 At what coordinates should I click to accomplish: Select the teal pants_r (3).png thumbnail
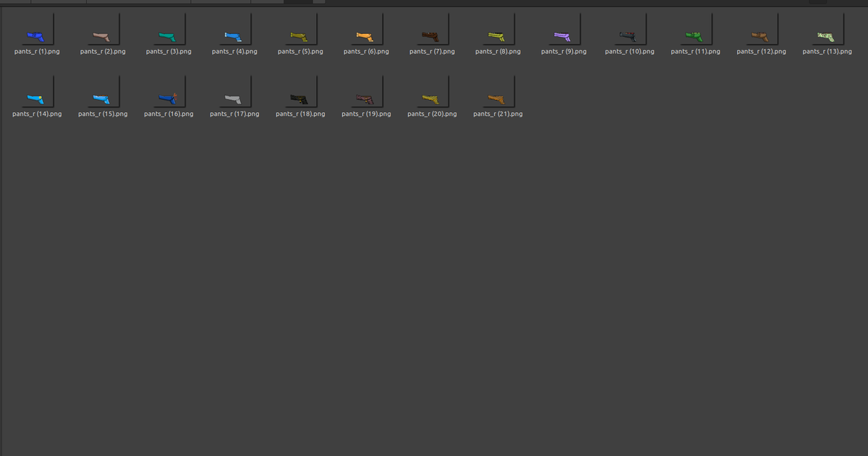point(169,30)
